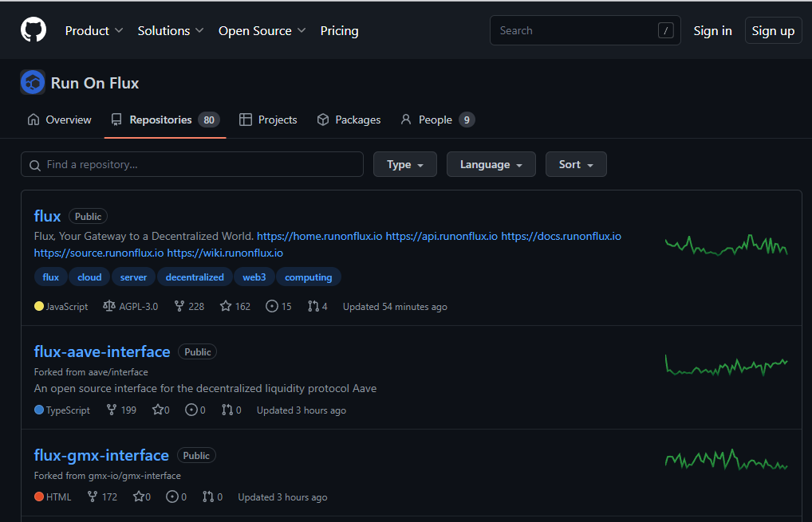Open the flux-aave-interface repository

[x=102, y=351]
